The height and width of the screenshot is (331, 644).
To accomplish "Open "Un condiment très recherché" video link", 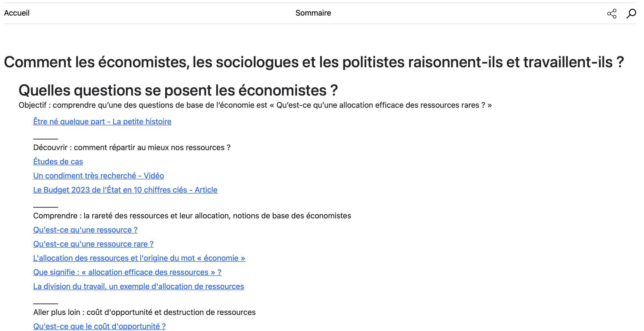I will (99, 176).
